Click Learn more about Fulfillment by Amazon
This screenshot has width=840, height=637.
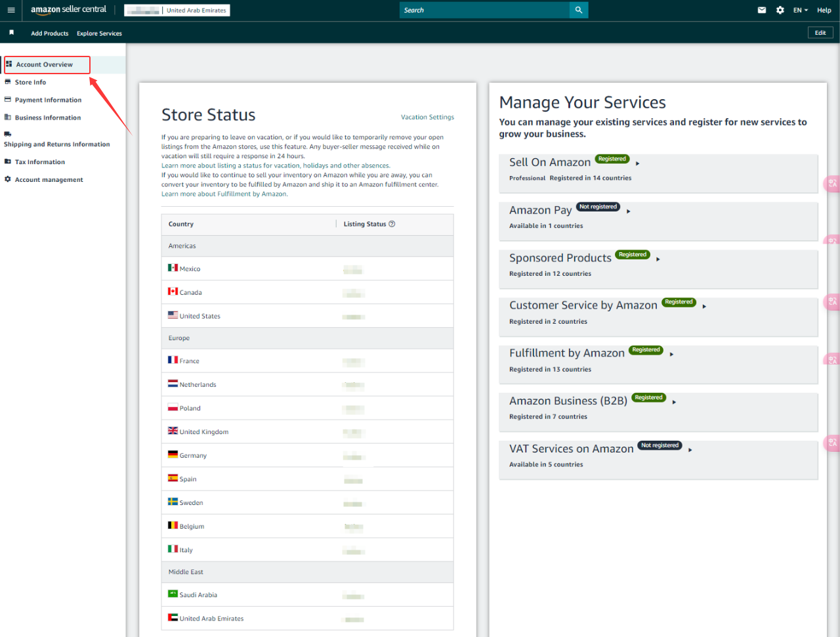click(x=224, y=194)
